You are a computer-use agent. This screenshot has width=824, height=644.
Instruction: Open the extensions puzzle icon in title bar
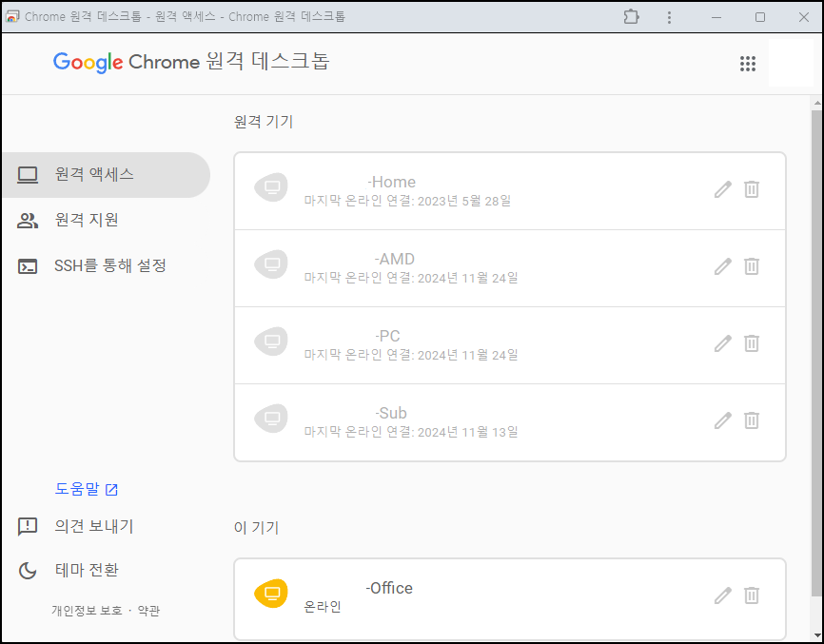pos(631,17)
